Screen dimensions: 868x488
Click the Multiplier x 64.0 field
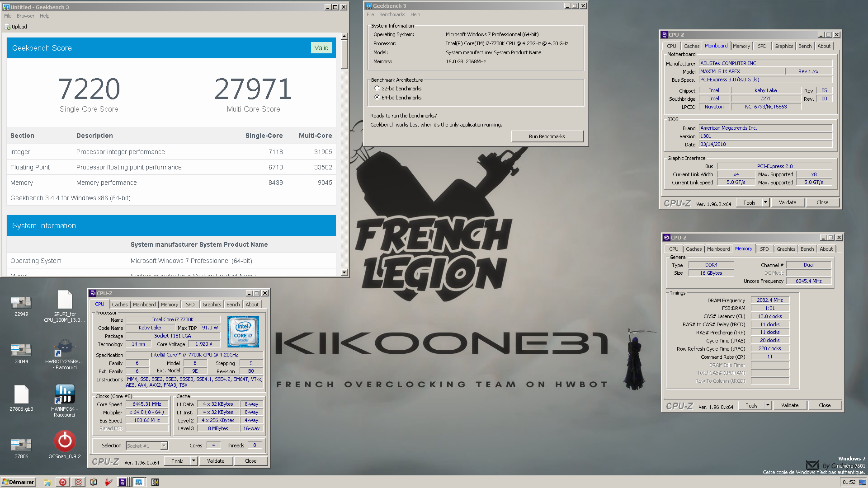tap(147, 412)
